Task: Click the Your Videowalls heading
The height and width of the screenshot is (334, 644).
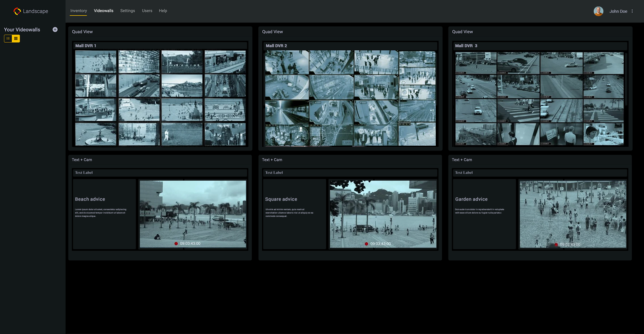Action: coord(22,30)
